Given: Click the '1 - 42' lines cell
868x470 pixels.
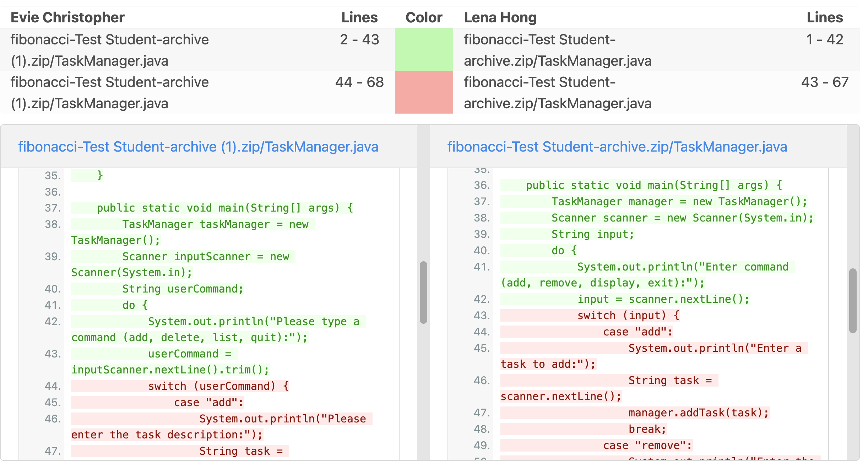Looking at the screenshot, I should tap(824, 39).
